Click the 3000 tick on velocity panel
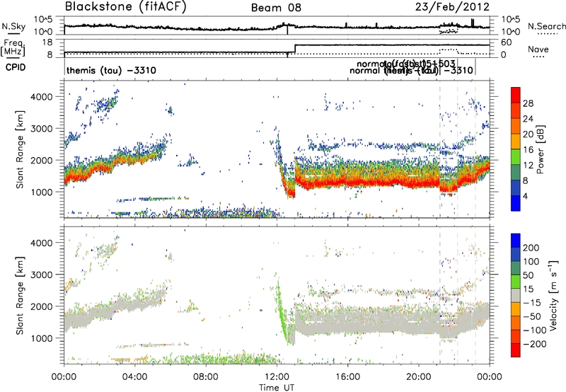566x392 pixels. [x=42, y=275]
